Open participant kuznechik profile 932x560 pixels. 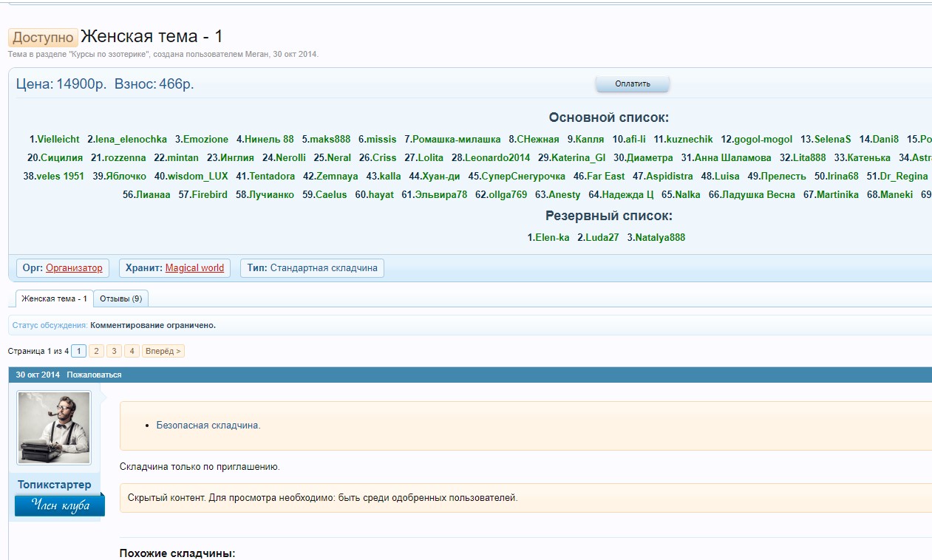(690, 139)
